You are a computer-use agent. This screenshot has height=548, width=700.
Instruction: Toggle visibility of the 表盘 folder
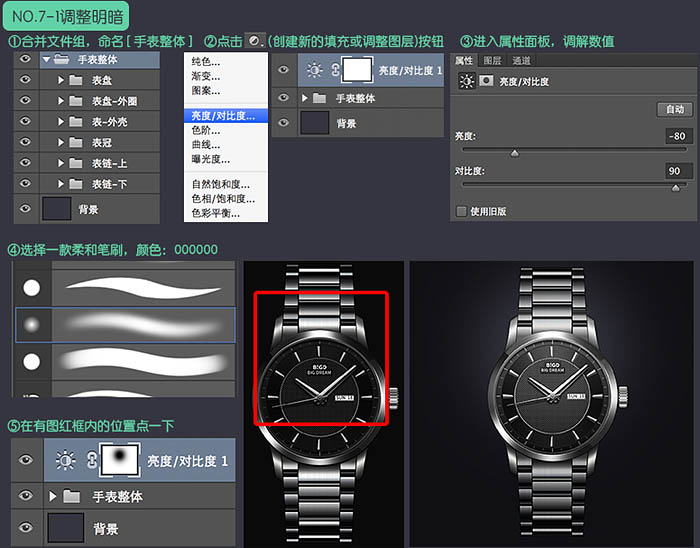[25, 79]
